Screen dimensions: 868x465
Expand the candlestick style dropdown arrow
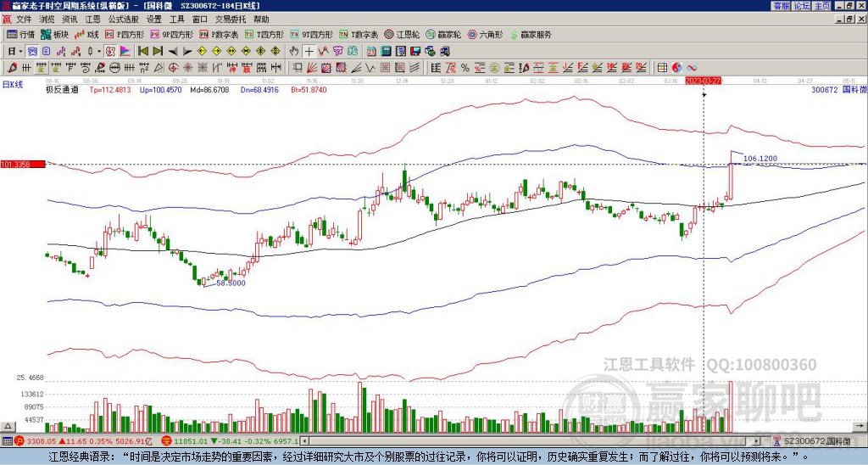[x=99, y=52]
